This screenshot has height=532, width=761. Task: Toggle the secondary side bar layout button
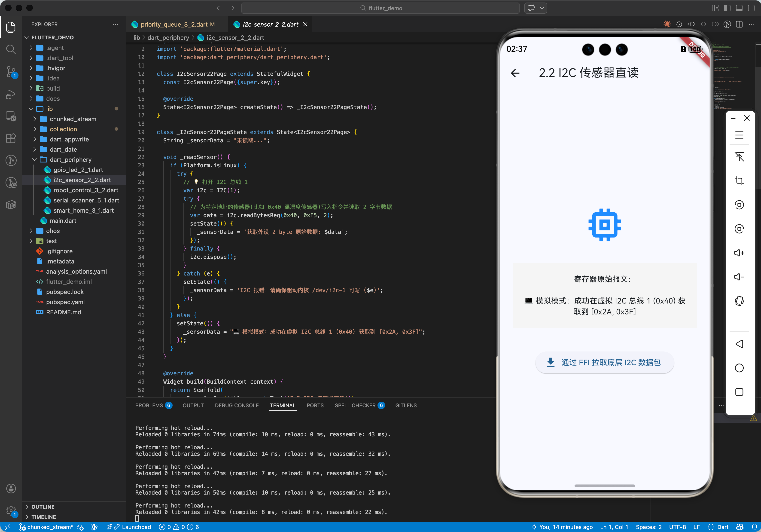tap(751, 8)
